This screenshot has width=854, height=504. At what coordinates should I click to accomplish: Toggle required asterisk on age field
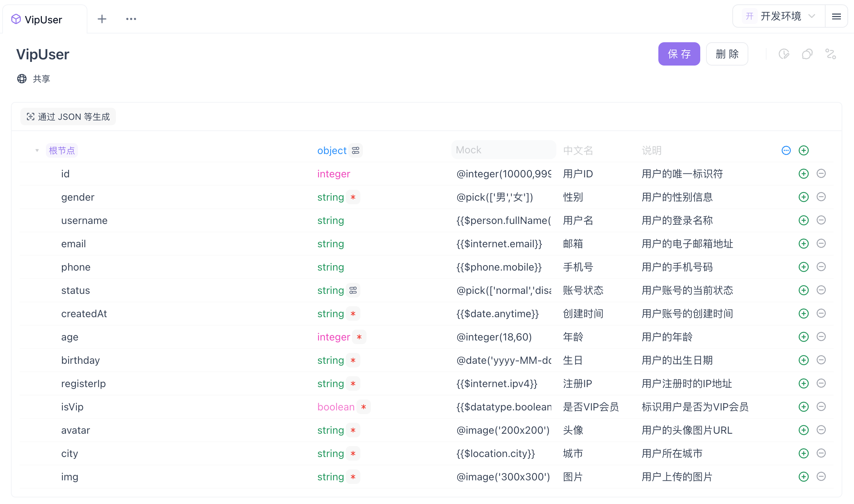[359, 337]
